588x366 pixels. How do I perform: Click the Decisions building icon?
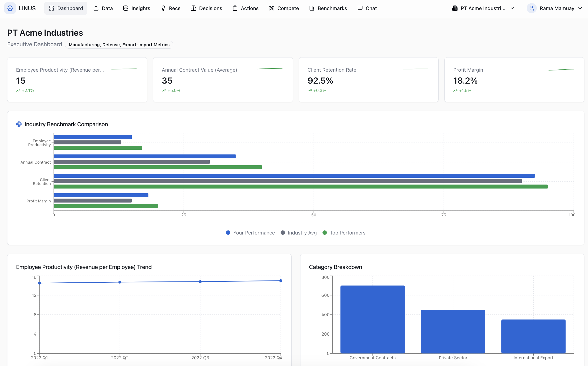pos(193,8)
